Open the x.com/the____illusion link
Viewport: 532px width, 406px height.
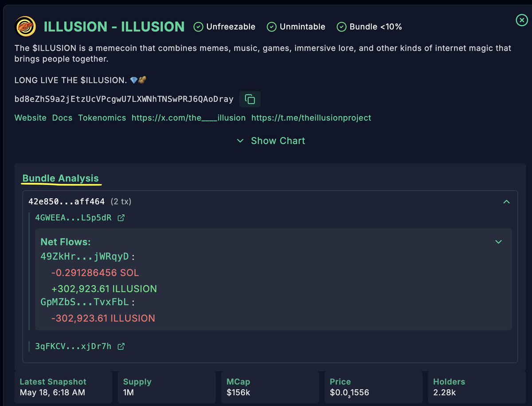(x=188, y=118)
